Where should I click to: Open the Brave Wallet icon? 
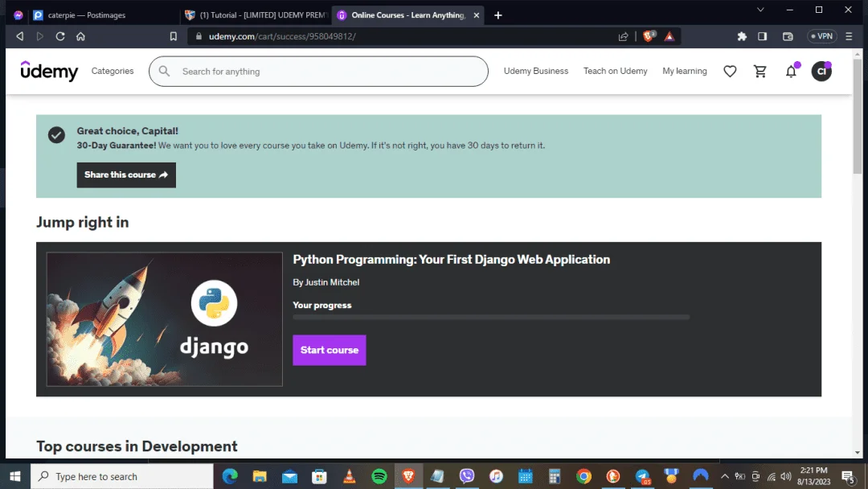click(788, 36)
